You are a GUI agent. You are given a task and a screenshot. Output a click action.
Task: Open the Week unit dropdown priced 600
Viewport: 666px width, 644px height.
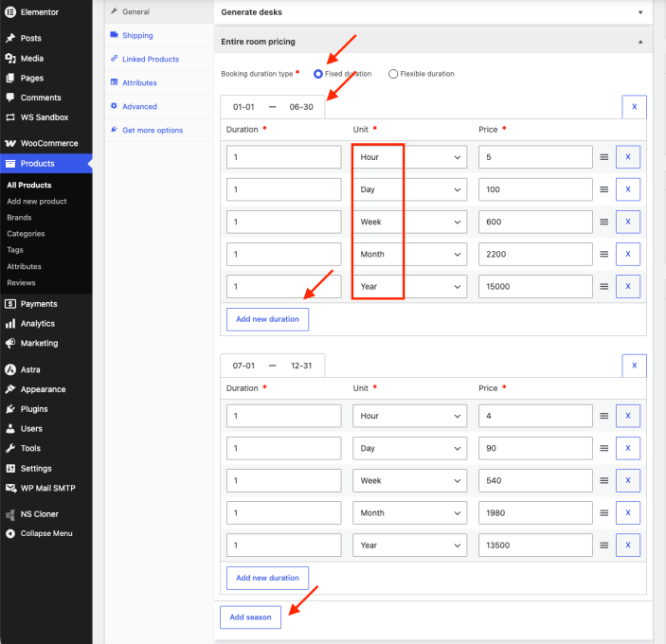(x=410, y=222)
